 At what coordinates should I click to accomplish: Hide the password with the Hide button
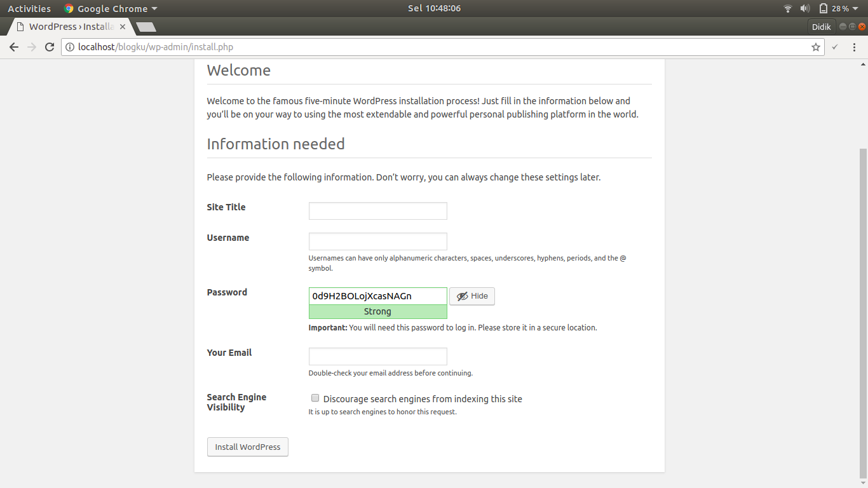(472, 296)
